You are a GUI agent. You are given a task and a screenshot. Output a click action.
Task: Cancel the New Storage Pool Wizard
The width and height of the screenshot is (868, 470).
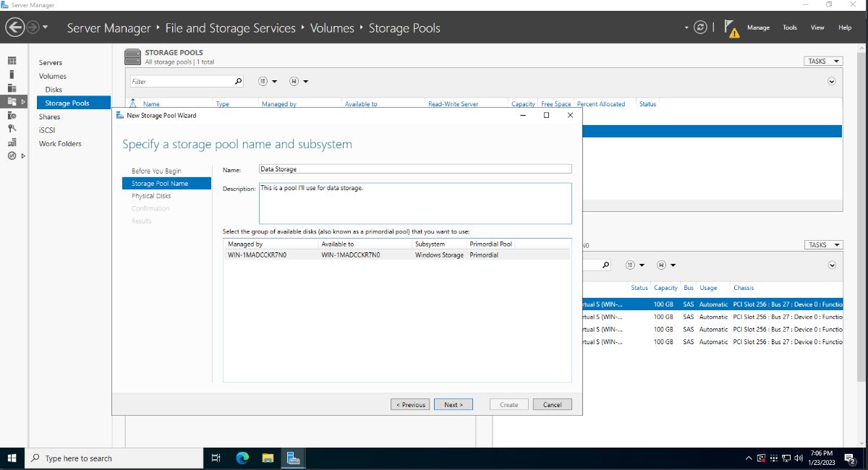[552, 404]
